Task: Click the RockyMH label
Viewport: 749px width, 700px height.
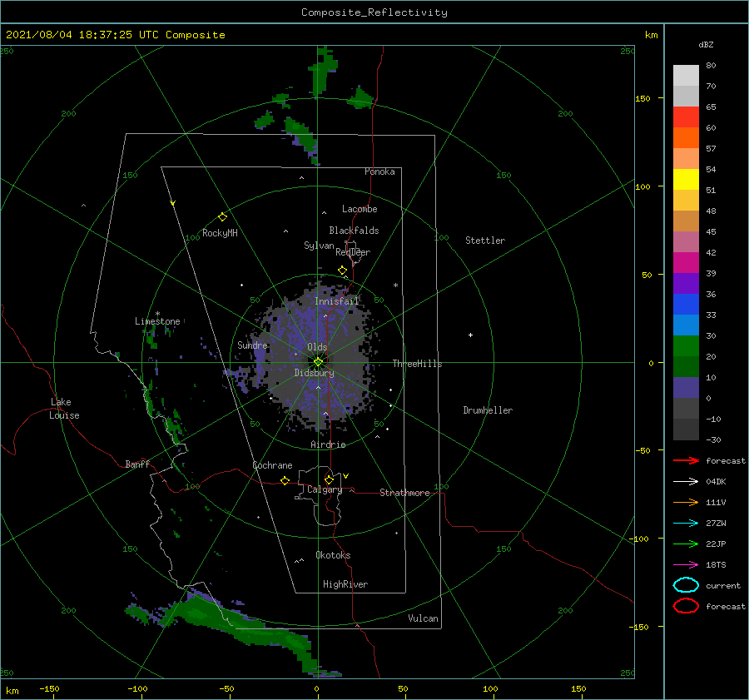Action: pyautogui.click(x=220, y=233)
